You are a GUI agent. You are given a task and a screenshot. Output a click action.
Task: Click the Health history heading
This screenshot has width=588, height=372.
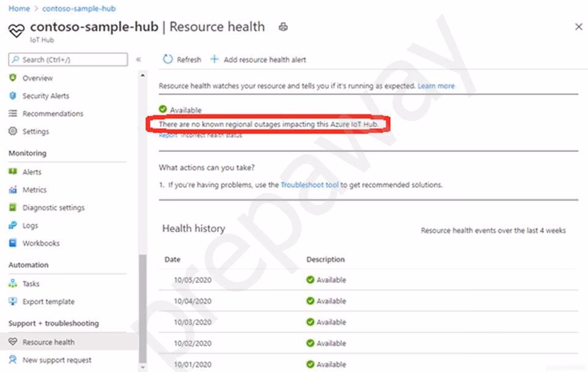pyautogui.click(x=194, y=228)
